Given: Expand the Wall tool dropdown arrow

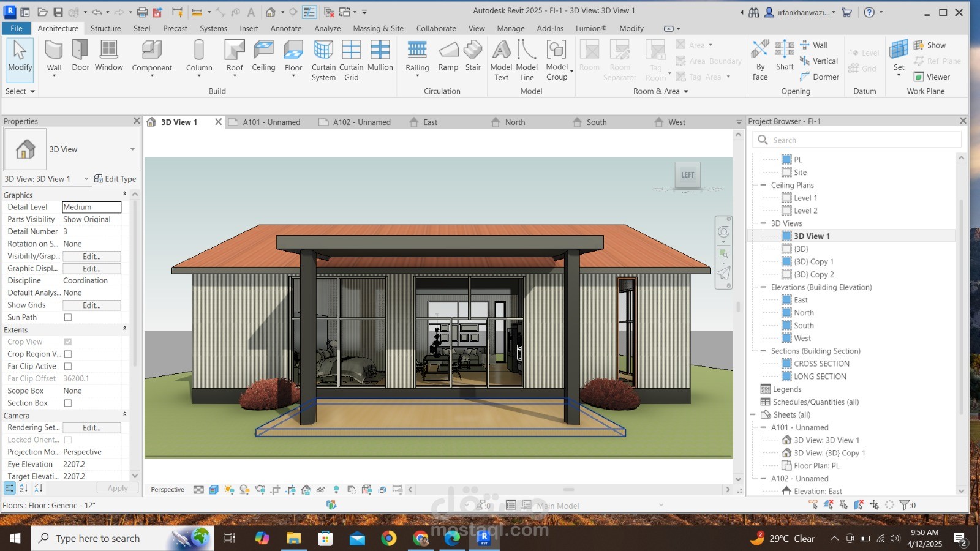Looking at the screenshot, I should (x=54, y=74).
